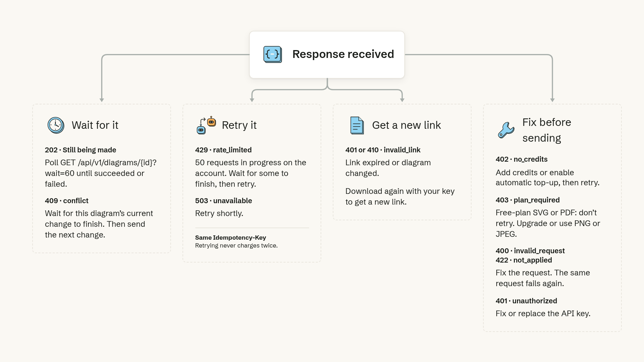Click the 401 · unauthorized label

tap(526, 301)
